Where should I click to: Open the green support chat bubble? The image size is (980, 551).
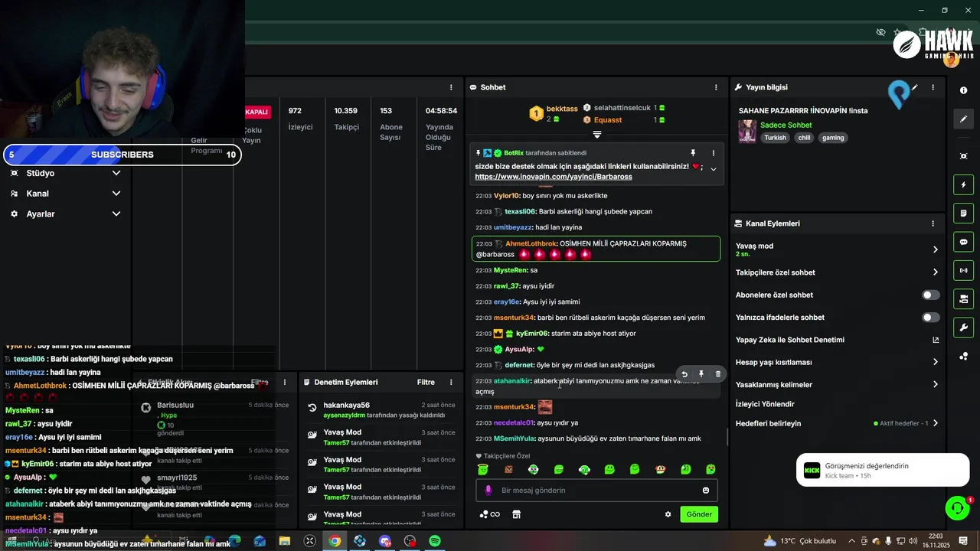[956, 507]
